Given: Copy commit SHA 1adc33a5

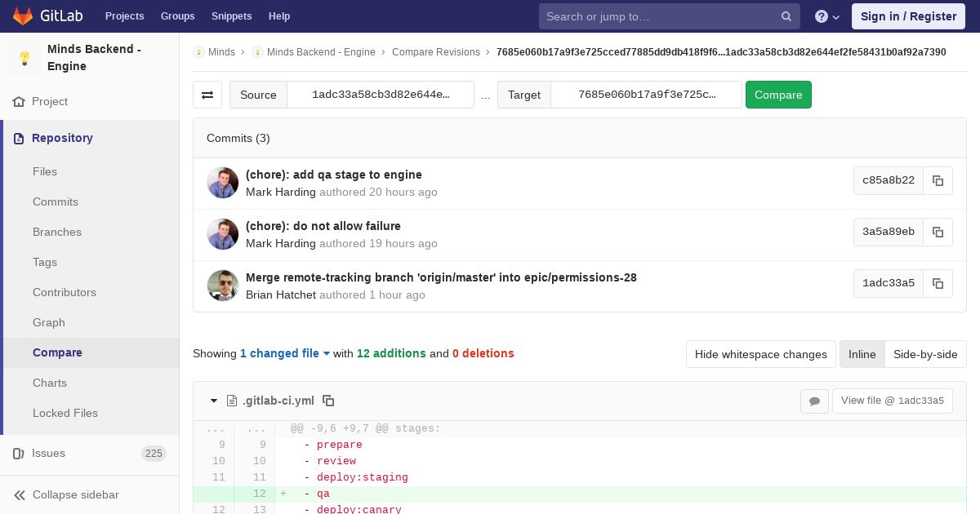Looking at the screenshot, I should point(938,283).
